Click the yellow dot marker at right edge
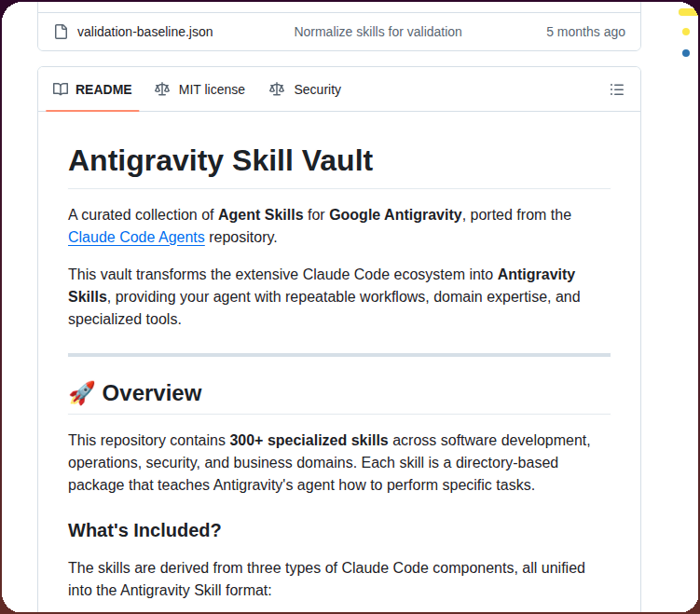 click(x=686, y=32)
